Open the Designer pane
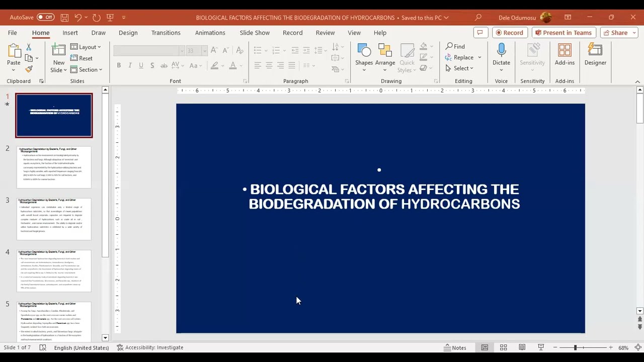 595,54
